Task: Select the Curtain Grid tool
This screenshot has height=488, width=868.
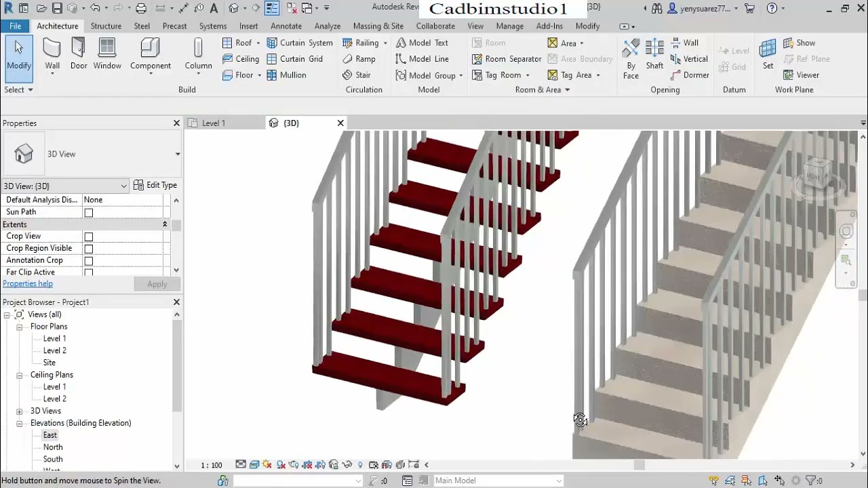Action: [294, 59]
